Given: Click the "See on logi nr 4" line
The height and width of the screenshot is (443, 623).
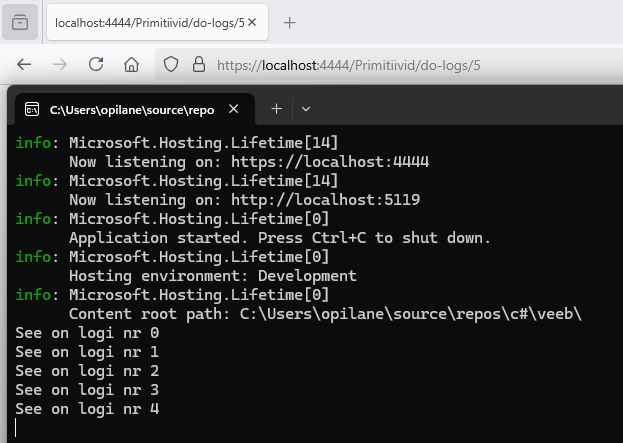Looking at the screenshot, I should pos(87,408).
